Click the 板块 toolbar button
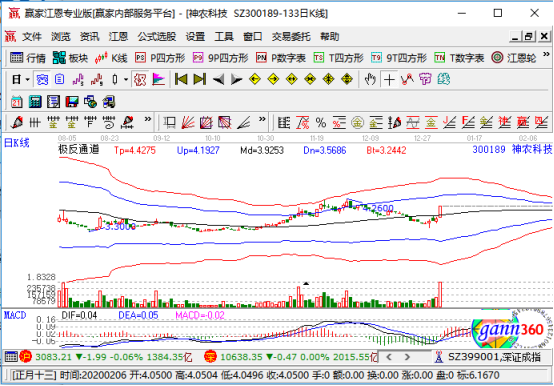The height and width of the screenshot is (386, 554). click(x=70, y=58)
